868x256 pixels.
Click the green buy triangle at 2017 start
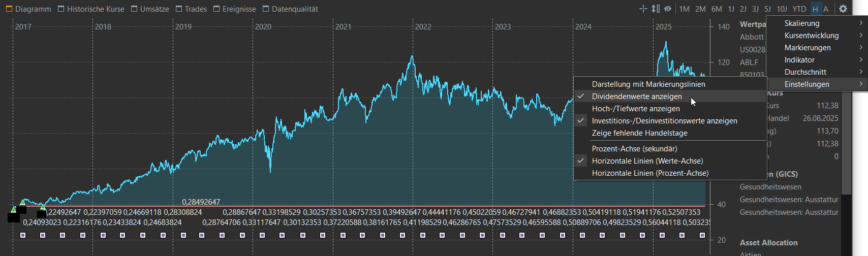coord(14,209)
